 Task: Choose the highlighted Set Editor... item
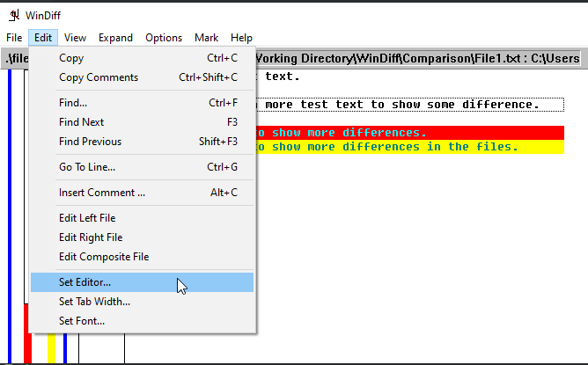pos(142,282)
